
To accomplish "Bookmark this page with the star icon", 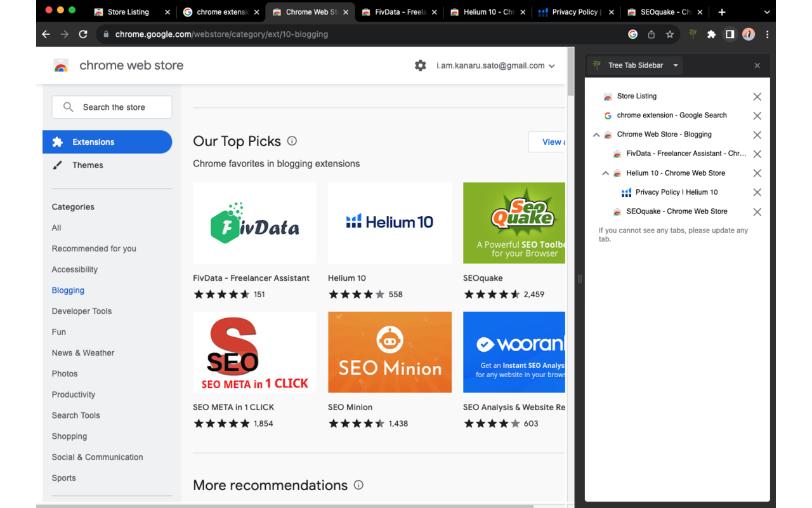I will point(669,34).
